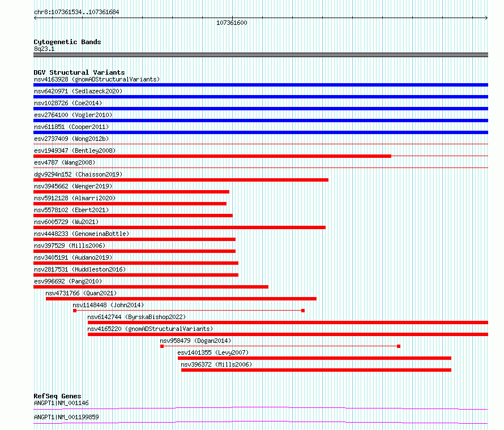This screenshot has height=430, width=504.
Task: Open esv4787 (Wang2008) variant
Action: pos(65,162)
